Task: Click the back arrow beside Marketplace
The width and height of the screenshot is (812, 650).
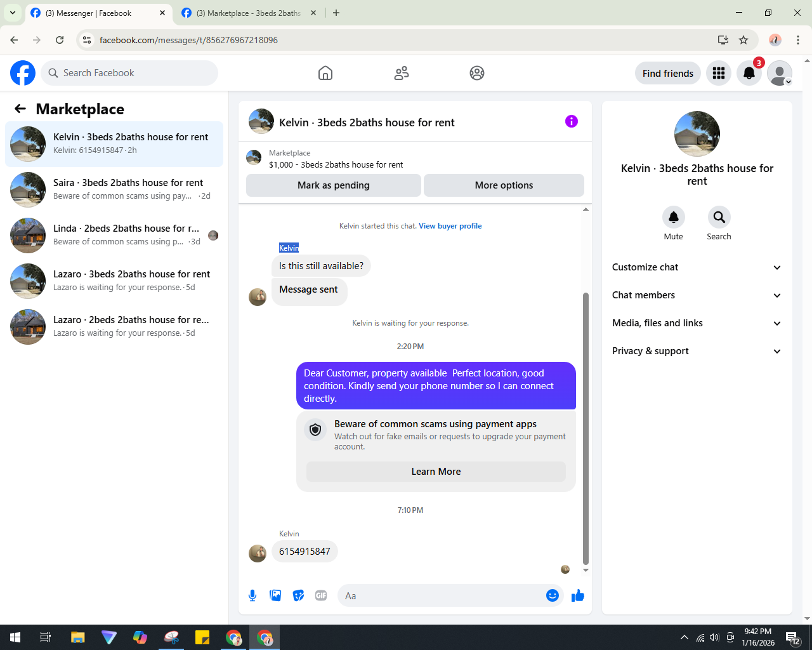Action: click(x=20, y=109)
